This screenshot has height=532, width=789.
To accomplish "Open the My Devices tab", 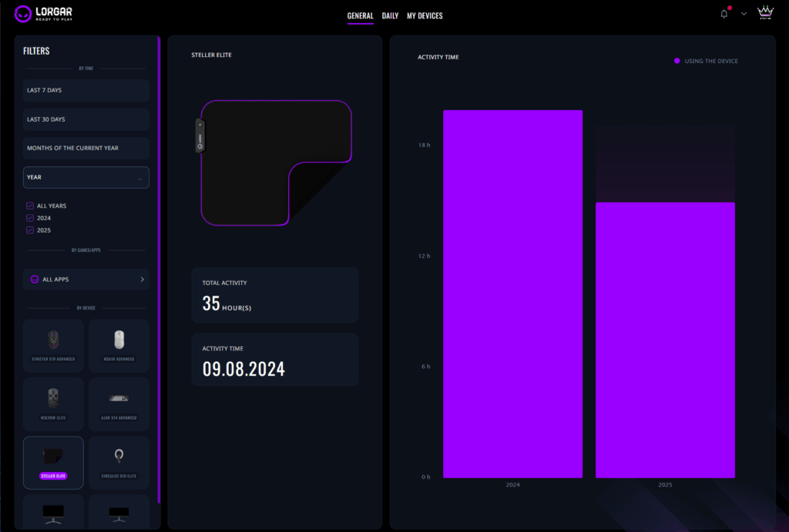I will pyautogui.click(x=425, y=15).
